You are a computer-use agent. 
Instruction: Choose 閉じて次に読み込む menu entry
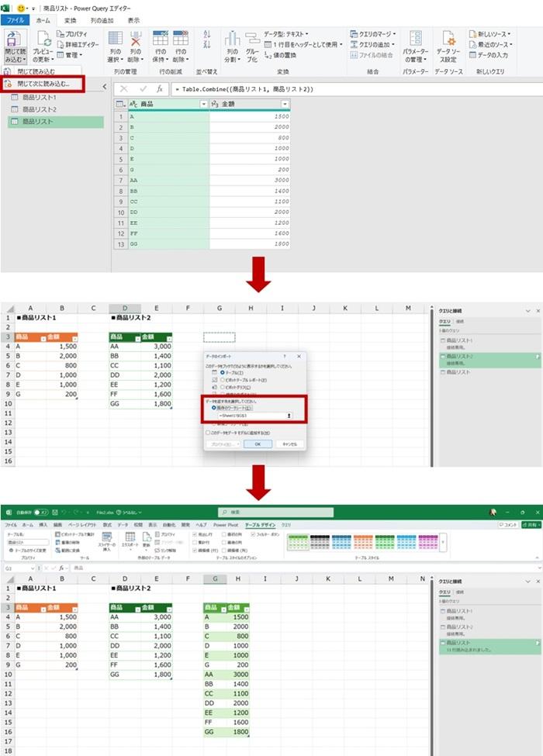tap(43, 83)
